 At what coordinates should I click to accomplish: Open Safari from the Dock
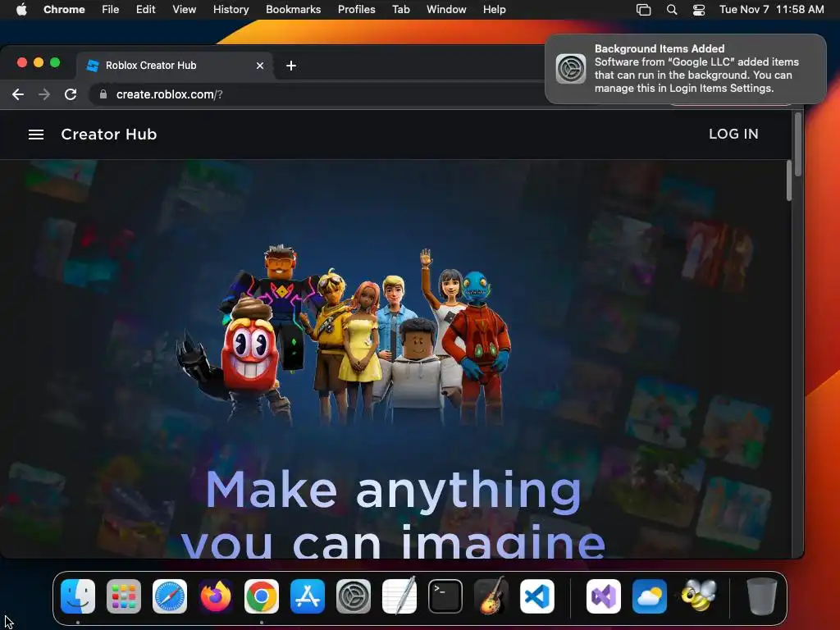point(170,596)
